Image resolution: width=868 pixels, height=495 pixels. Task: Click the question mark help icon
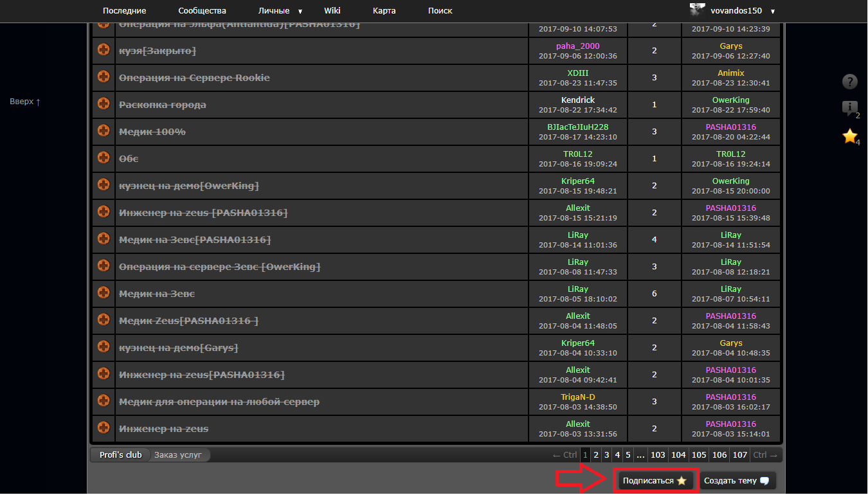850,82
